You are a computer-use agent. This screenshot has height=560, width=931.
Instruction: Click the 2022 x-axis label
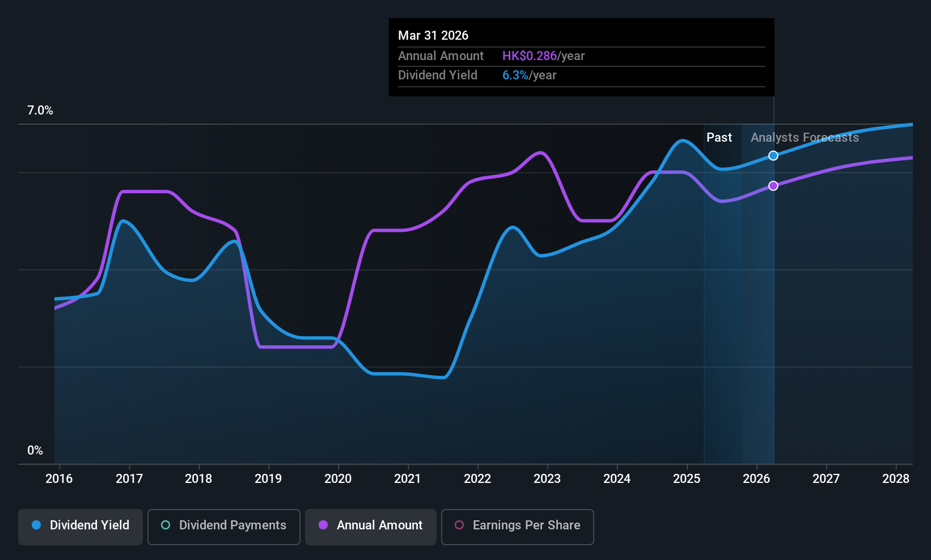477,479
